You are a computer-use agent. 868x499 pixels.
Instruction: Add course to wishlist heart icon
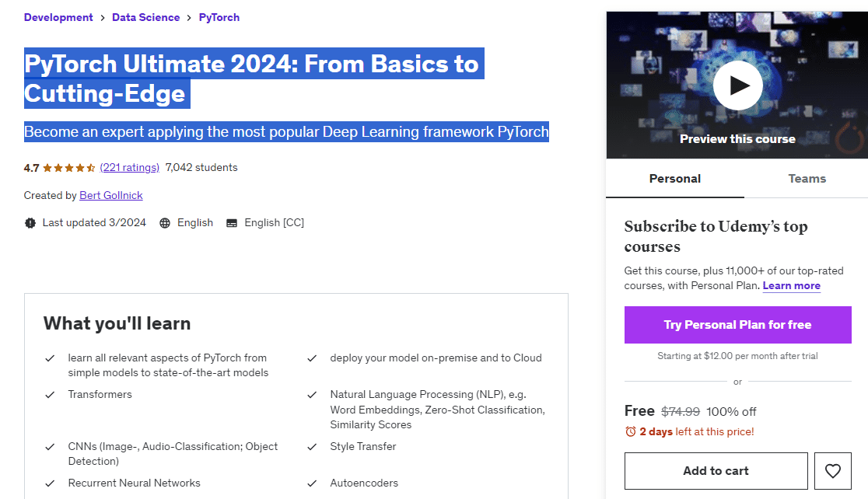pos(832,471)
